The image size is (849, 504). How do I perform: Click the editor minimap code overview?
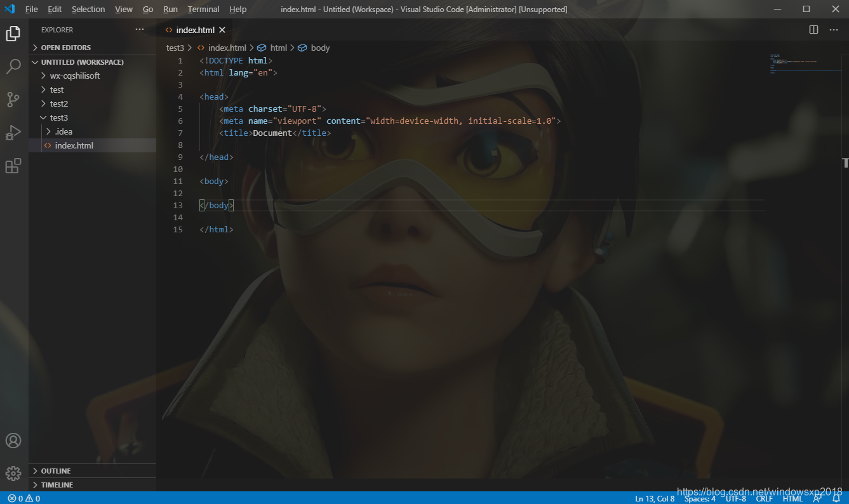pyautogui.click(x=804, y=64)
